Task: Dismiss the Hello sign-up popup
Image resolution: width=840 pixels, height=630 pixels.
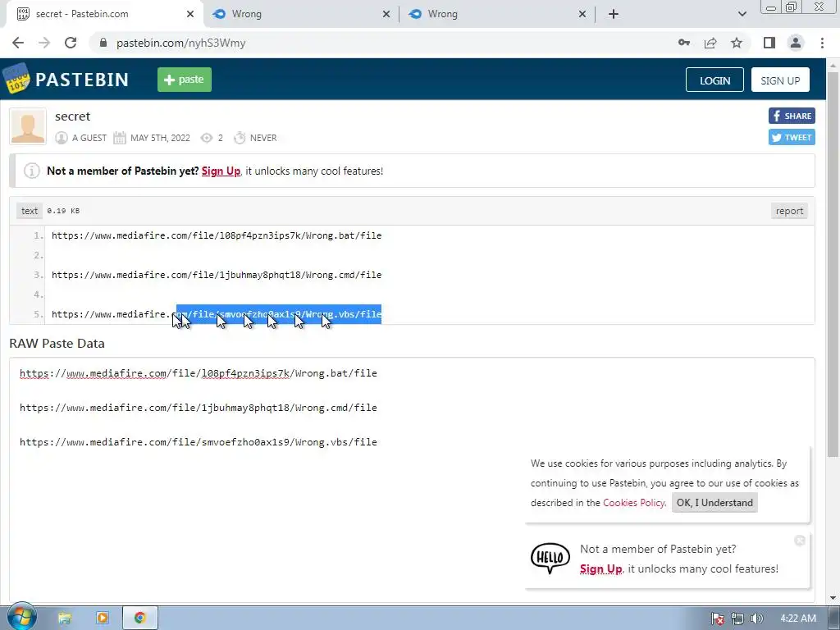Action: click(x=800, y=541)
